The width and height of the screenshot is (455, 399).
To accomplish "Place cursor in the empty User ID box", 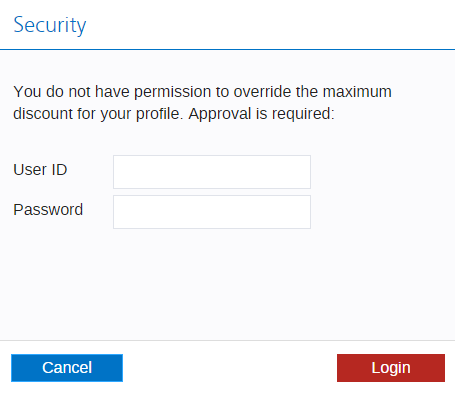I will 212,172.
